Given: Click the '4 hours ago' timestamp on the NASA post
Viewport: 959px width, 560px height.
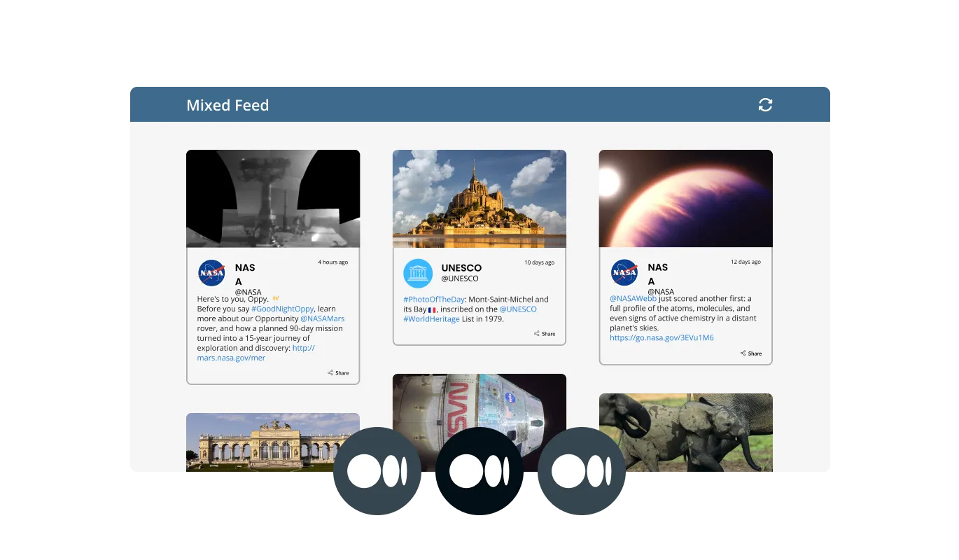Looking at the screenshot, I should click(x=333, y=262).
